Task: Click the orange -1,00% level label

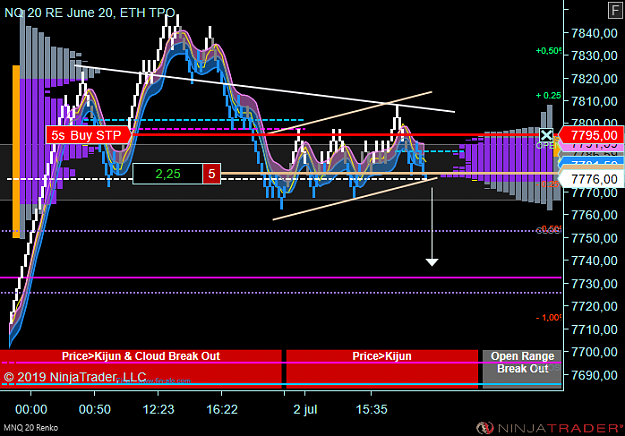Action: tap(548, 318)
